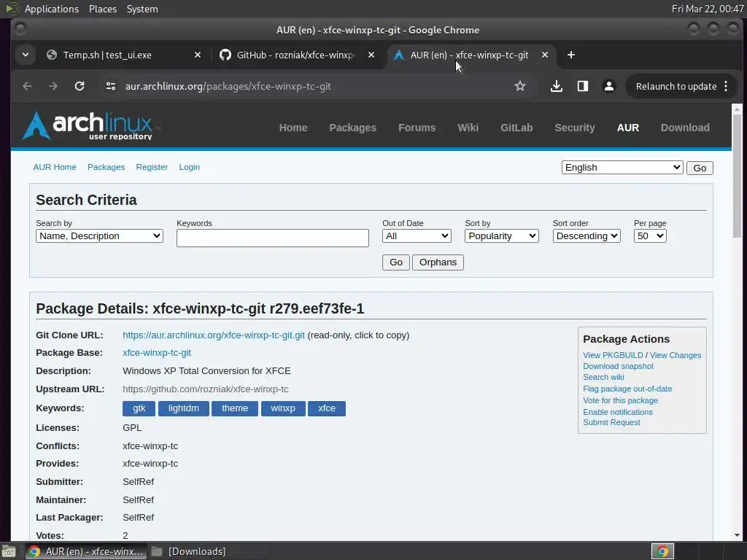Image resolution: width=747 pixels, height=560 pixels.
Task: Select the AUR (en) xfce-winxp-tc-git tab
Action: point(469,55)
